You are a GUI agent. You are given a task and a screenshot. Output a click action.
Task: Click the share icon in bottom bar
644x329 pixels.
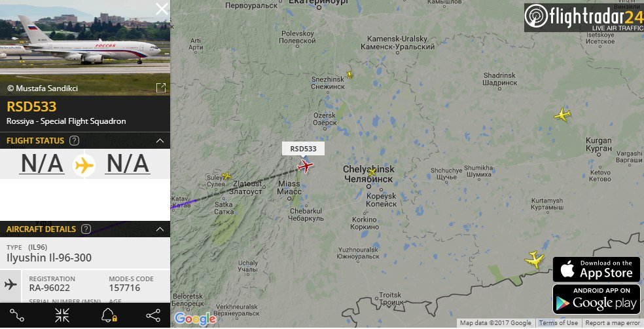click(153, 315)
